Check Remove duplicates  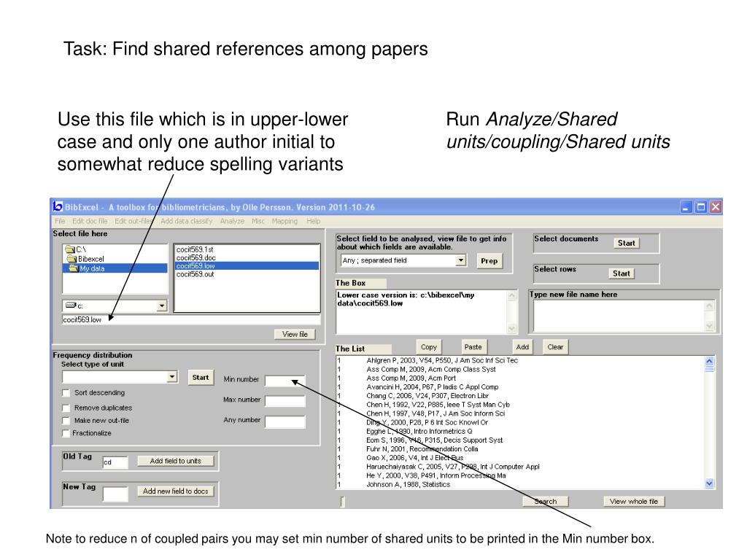66,408
